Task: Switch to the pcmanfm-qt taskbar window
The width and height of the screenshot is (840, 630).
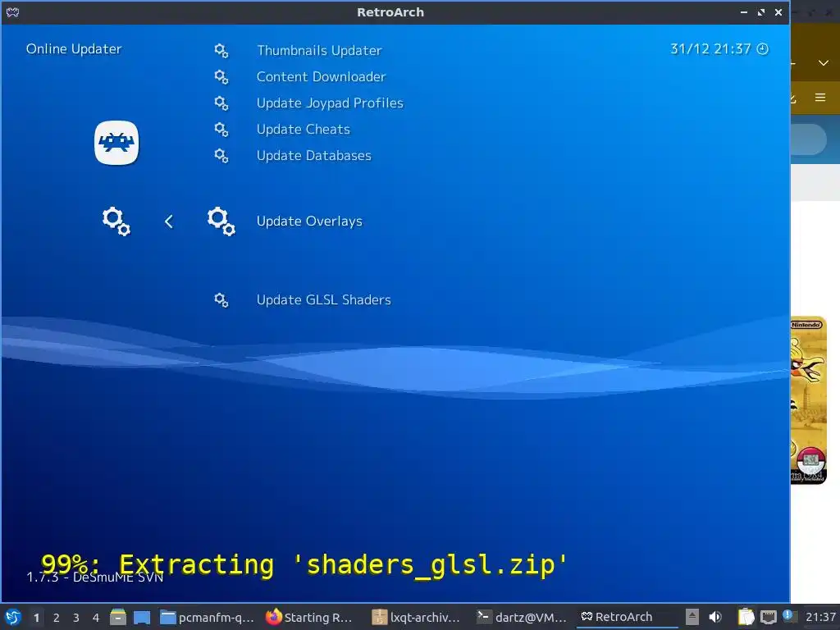Action: pyautogui.click(x=207, y=617)
